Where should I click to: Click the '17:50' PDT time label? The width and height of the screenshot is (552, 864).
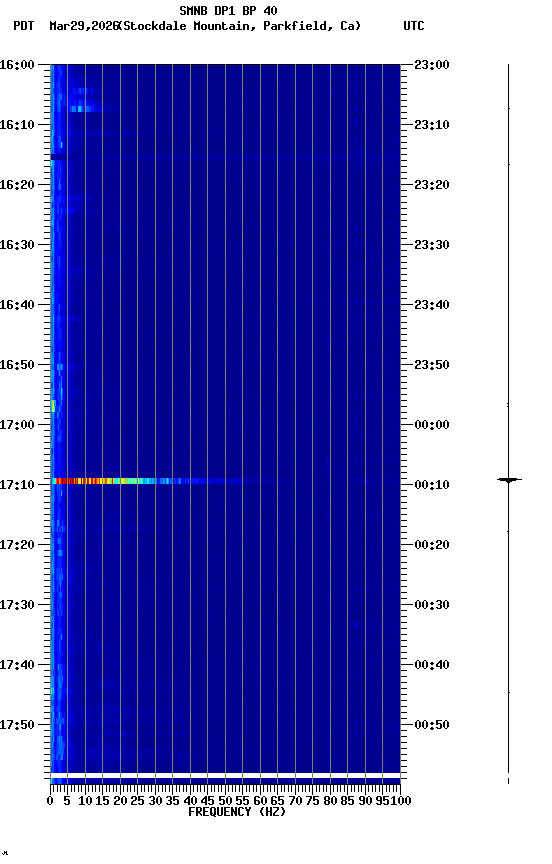point(17,726)
